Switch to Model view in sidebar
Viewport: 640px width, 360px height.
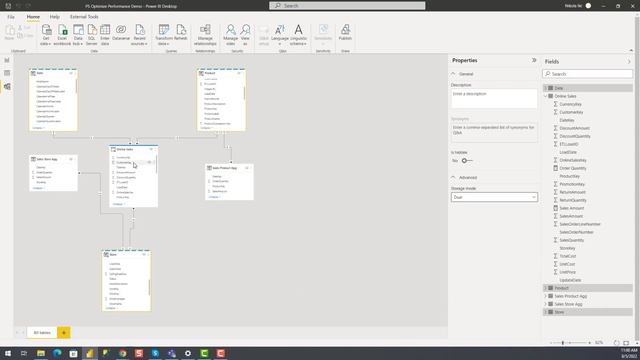pyautogui.click(x=7, y=87)
